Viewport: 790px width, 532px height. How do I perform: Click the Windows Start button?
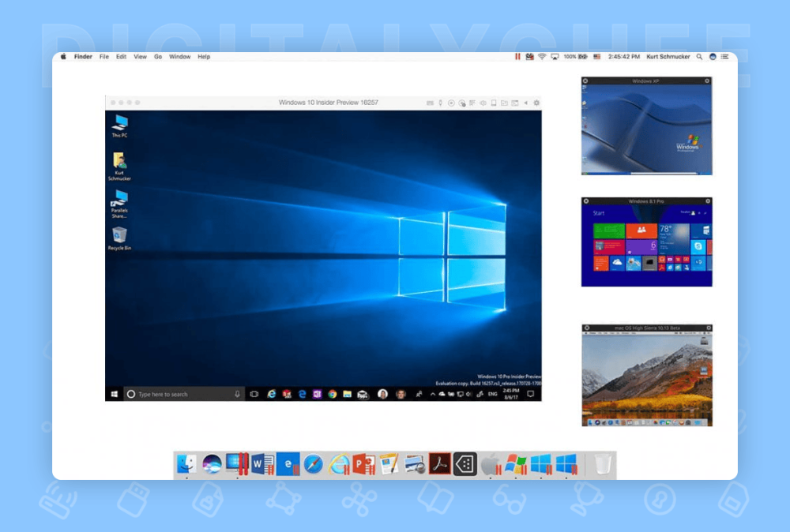(115, 394)
